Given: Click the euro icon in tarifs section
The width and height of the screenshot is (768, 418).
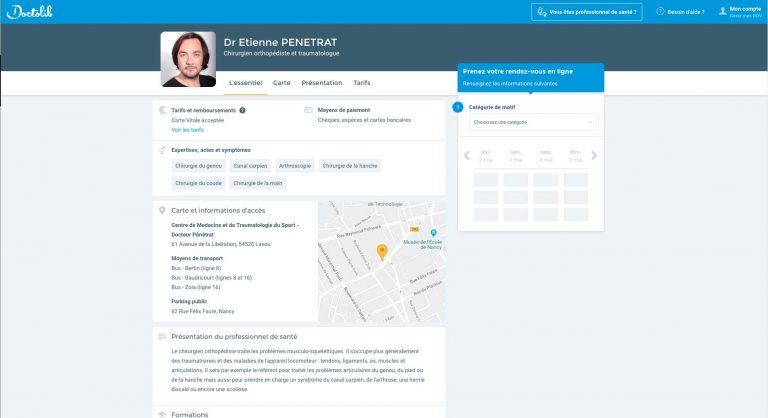Looking at the screenshot, I should point(162,110).
